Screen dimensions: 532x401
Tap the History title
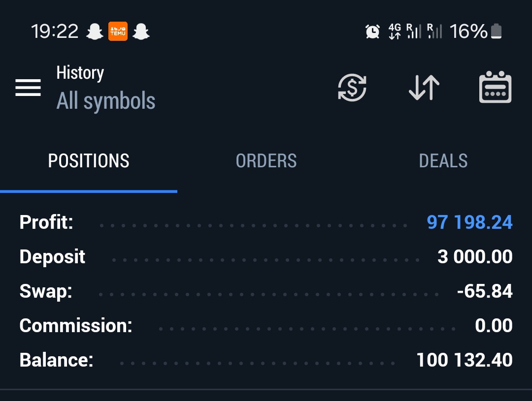80,73
